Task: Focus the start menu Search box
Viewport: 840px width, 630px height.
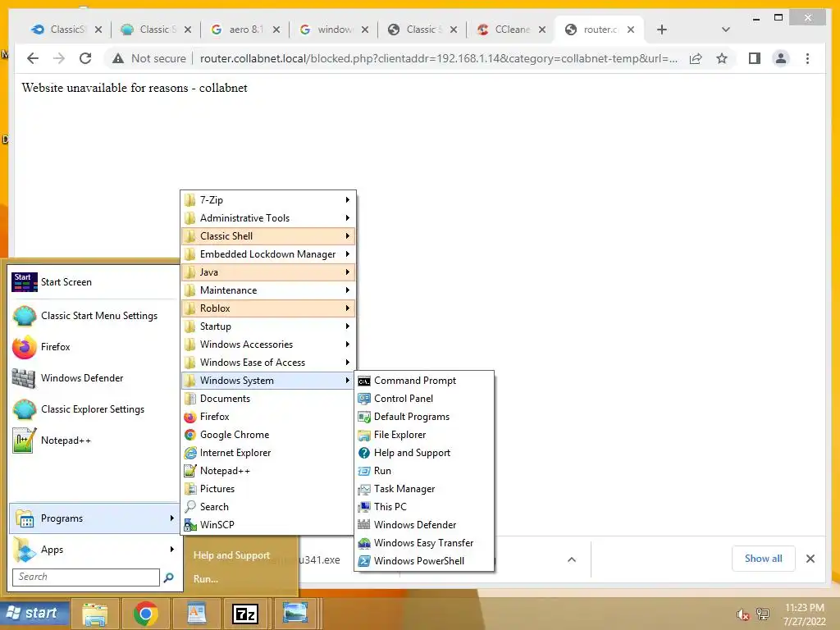Action: [85, 577]
